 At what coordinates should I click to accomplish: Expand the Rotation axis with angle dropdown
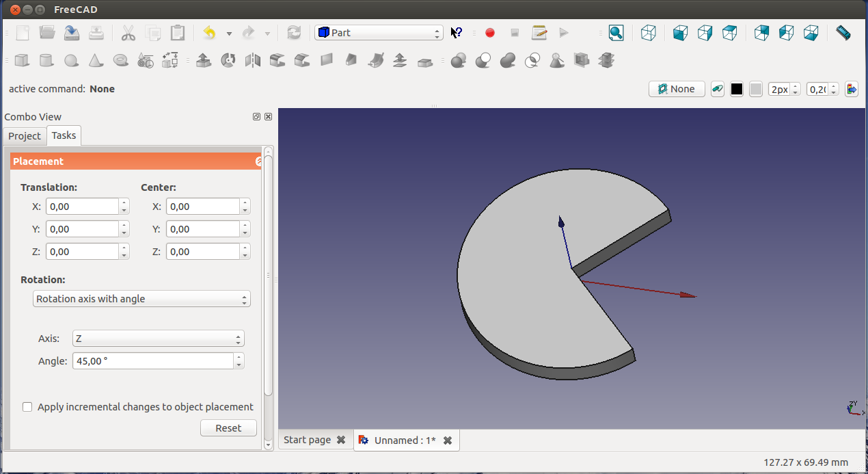141,299
